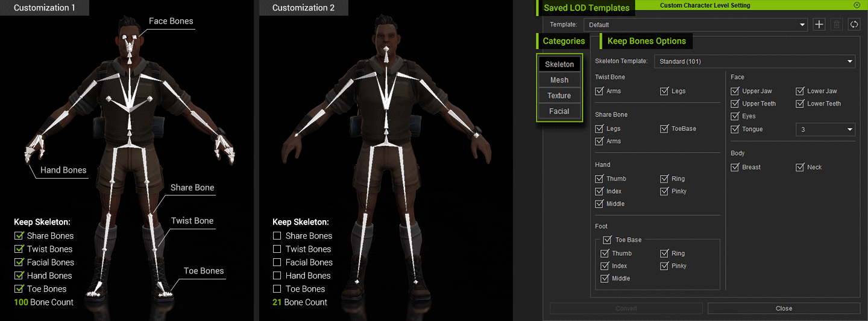Click the Categories heading
The width and height of the screenshot is (868, 321).
(564, 41)
